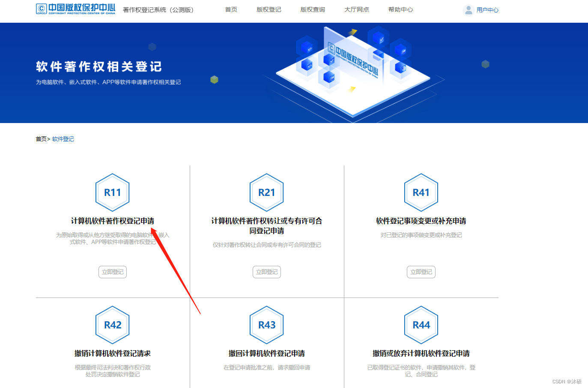Click 立即登记 under 软件登记事项变更或补充申请
Viewport: 588px width, 388px height.
(x=421, y=272)
